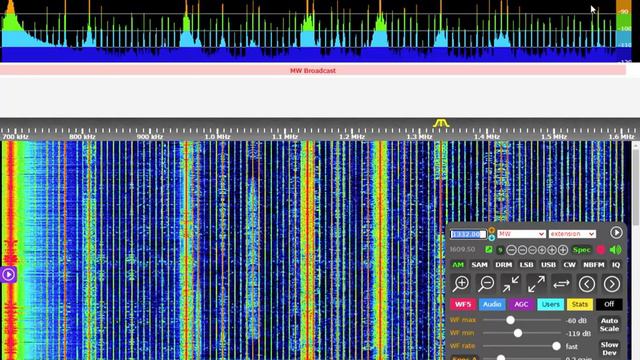Click the WF rate slider handle
The width and height of the screenshot is (640, 360).
(x=556, y=346)
